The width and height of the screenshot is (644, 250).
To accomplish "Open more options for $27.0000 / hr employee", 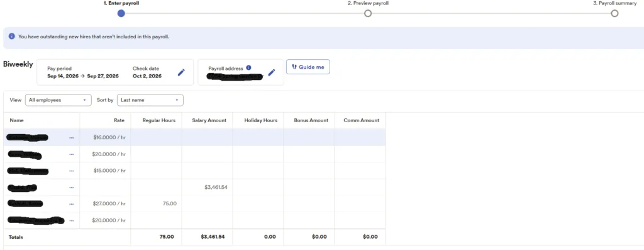I will 72,204.
